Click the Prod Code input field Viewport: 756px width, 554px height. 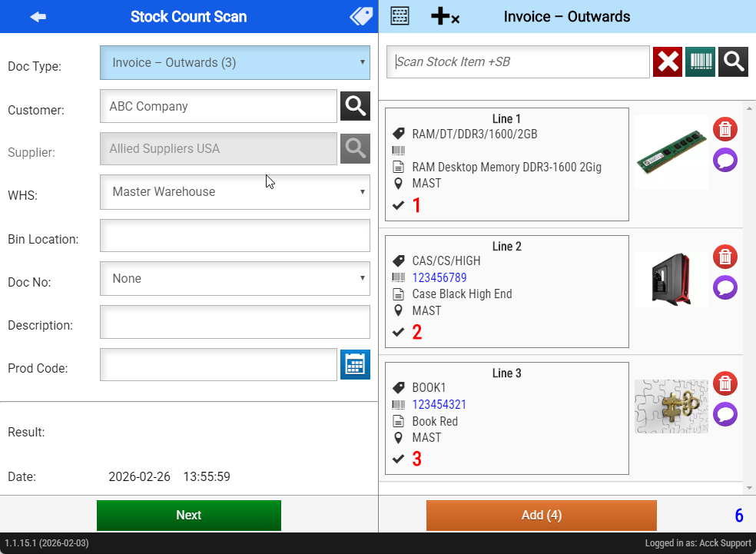[218, 364]
